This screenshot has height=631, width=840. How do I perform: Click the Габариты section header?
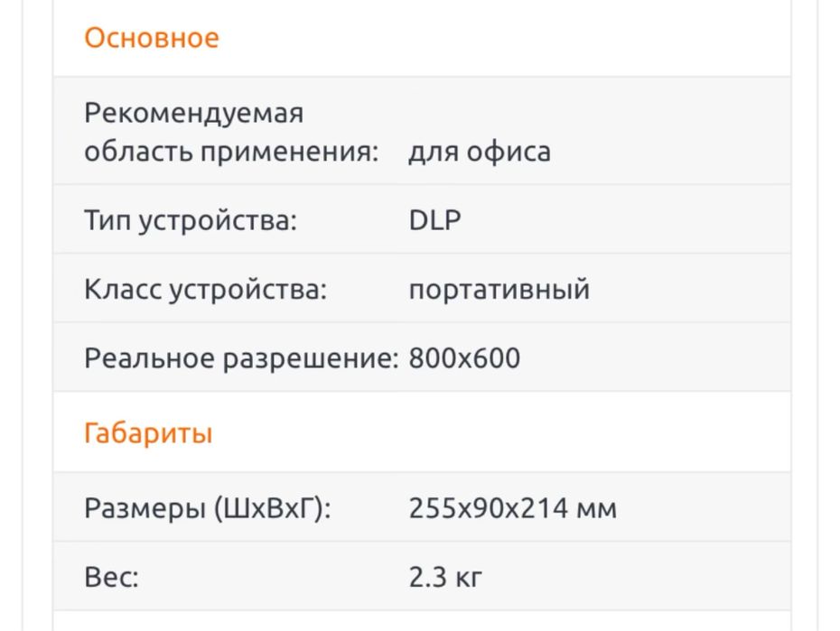(x=148, y=433)
